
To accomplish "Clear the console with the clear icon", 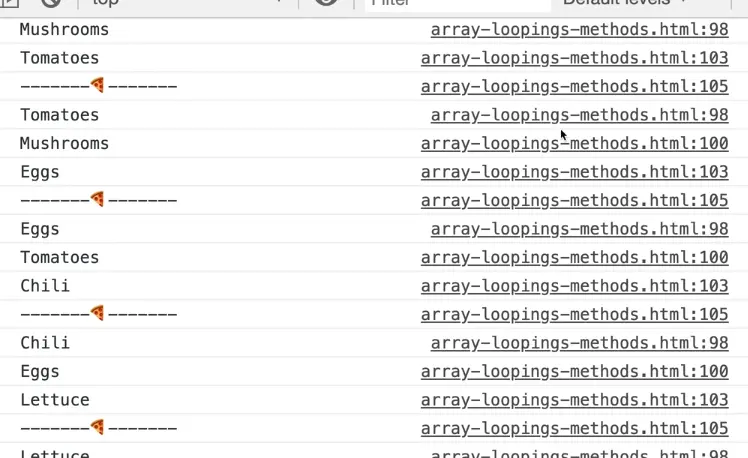I will (51, 3).
